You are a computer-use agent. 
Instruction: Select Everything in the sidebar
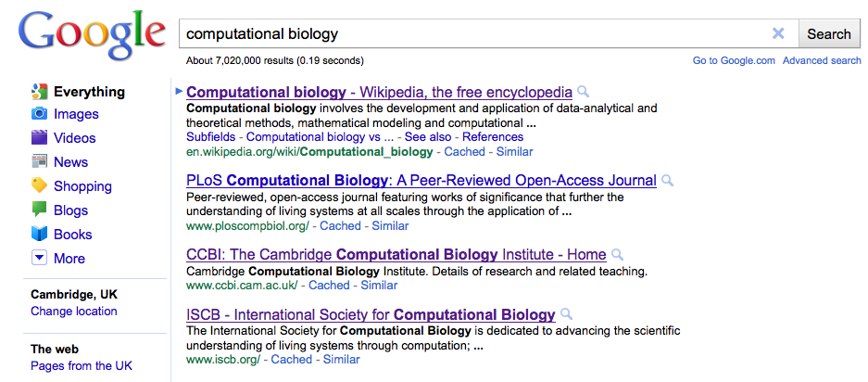(x=89, y=91)
